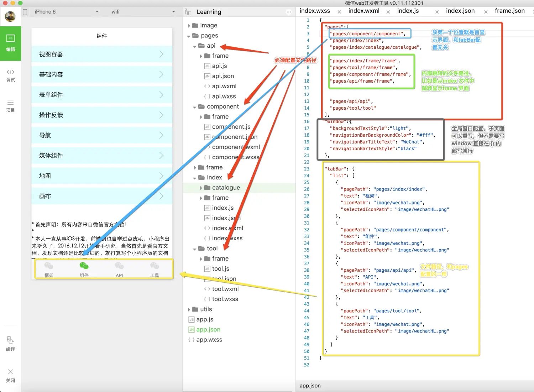Image resolution: width=534 pixels, height=392 pixels.
Task: Open api.wxml in the file tree
Action: (x=224, y=86)
